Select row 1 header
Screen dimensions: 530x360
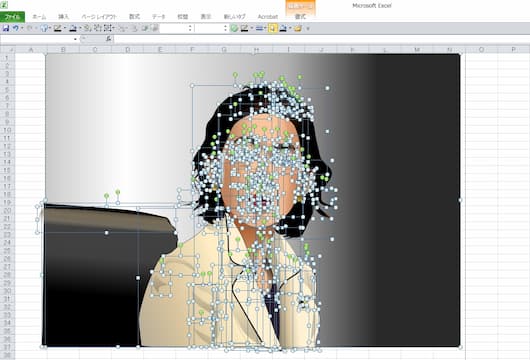coord(7,58)
